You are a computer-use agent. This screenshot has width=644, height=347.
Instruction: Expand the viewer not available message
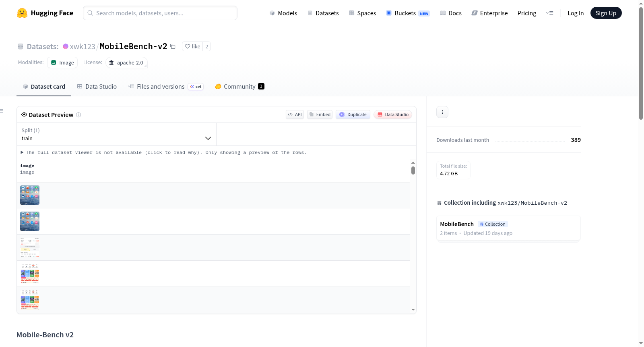click(163, 152)
